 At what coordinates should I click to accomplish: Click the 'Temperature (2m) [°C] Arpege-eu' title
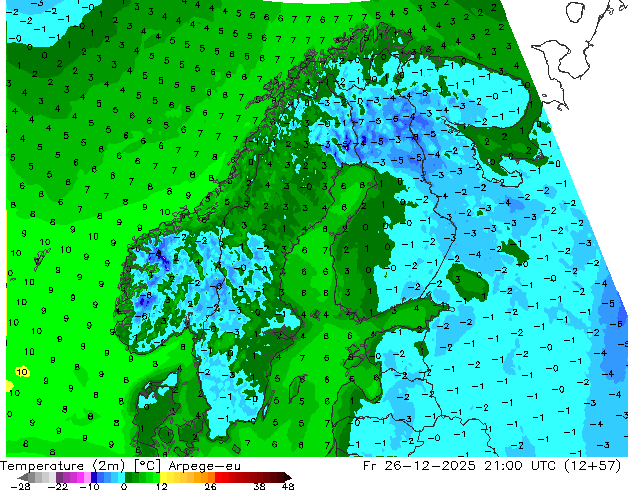pos(120,466)
